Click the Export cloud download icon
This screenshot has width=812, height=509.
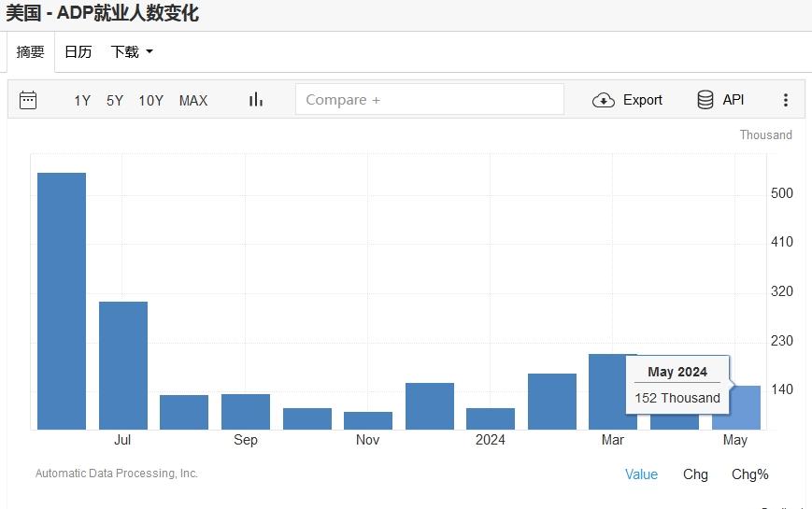click(604, 100)
